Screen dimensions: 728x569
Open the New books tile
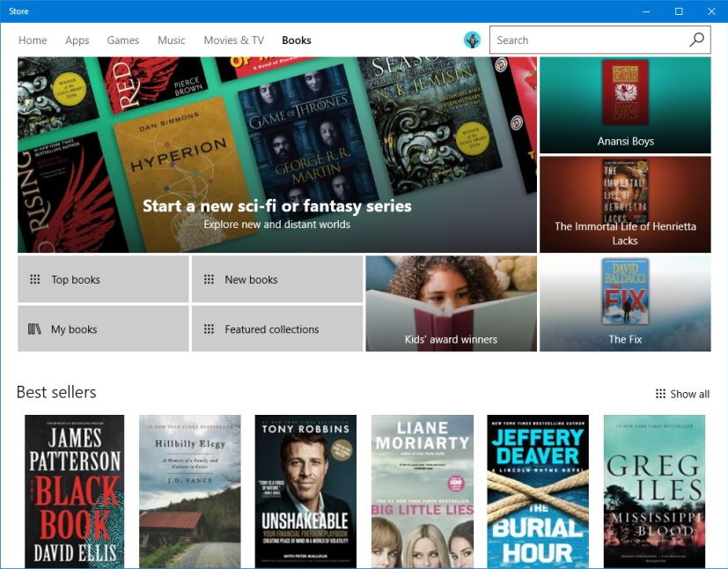pyautogui.click(x=277, y=279)
